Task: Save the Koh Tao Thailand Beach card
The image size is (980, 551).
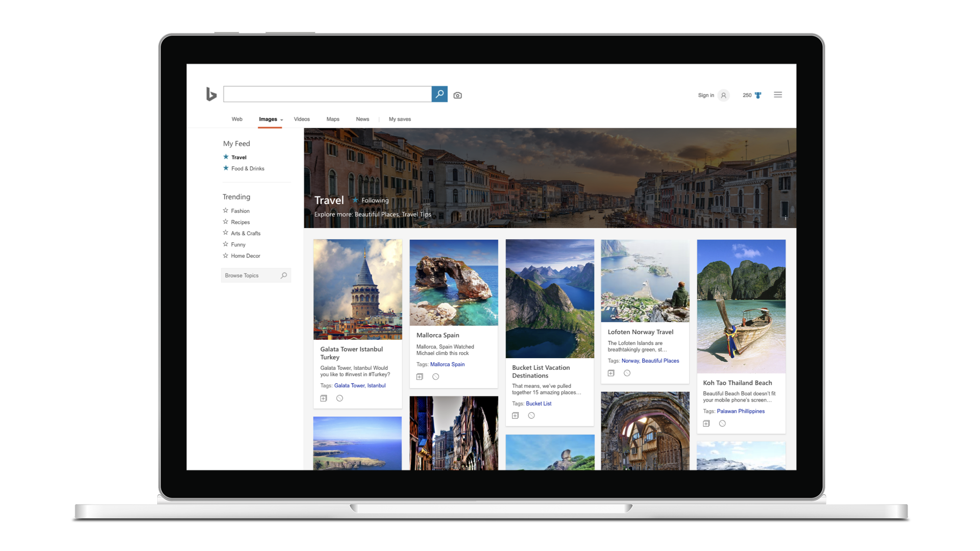Action: pos(706,423)
